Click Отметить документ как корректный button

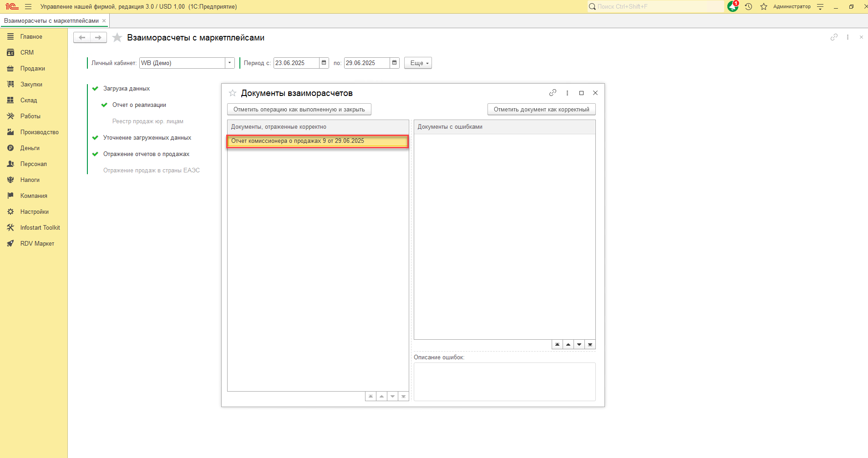coord(541,109)
